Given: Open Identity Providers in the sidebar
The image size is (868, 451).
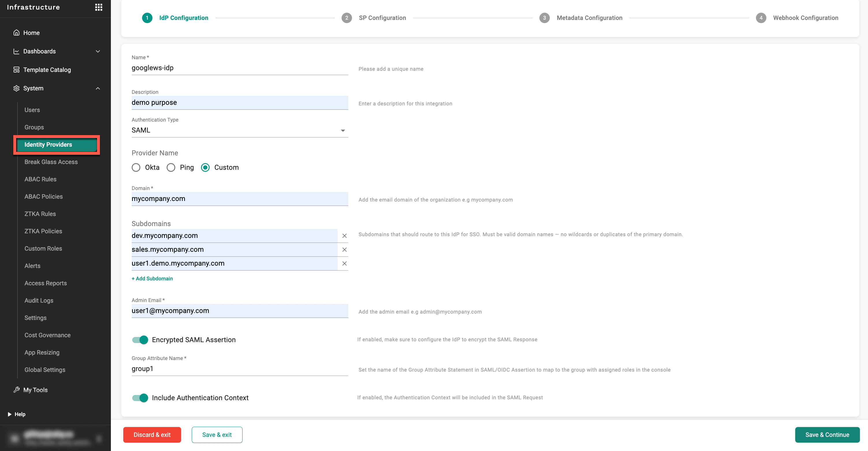Looking at the screenshot, I should (x=57, y=145).
